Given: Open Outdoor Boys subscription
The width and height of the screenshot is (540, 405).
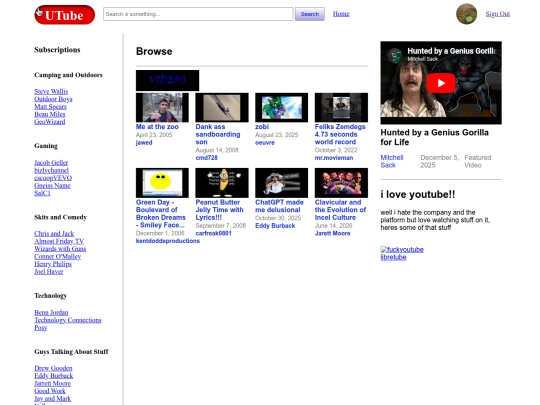Looking at the screenshot, I should 53,99.
